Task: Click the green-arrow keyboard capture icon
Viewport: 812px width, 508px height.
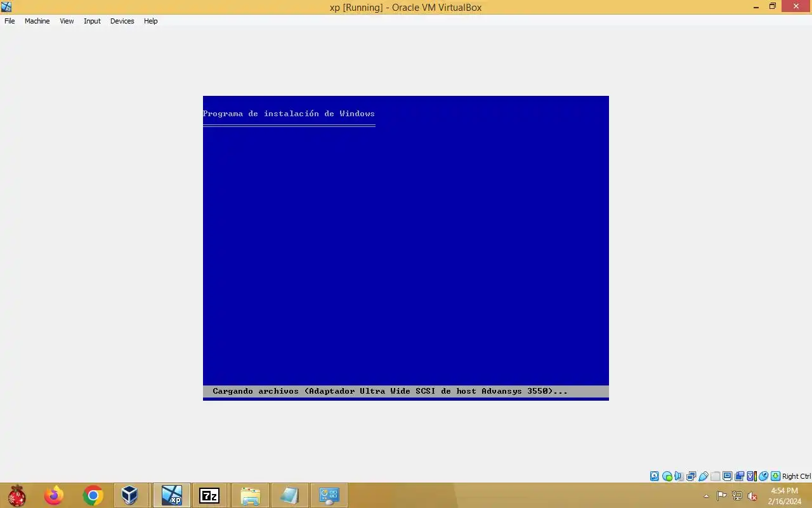Action: coord(775,476)
